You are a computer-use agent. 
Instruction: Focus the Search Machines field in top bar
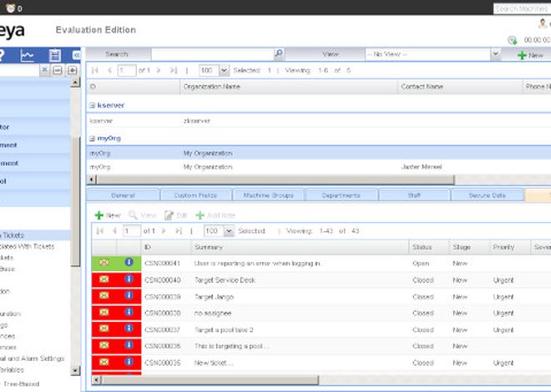point(522,8)
